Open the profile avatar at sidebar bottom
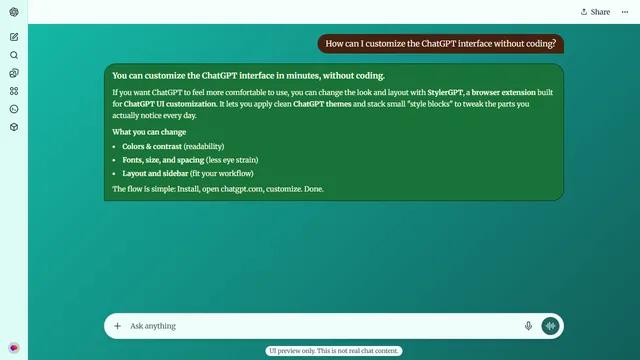Screen dimensions: 640x360 pos(14,348)
